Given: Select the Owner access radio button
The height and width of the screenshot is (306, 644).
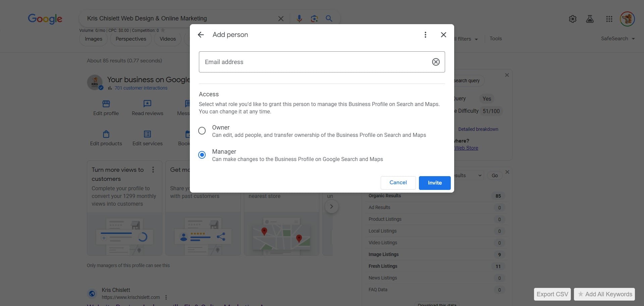Looking at the screenshot, I should coord(202,131).
